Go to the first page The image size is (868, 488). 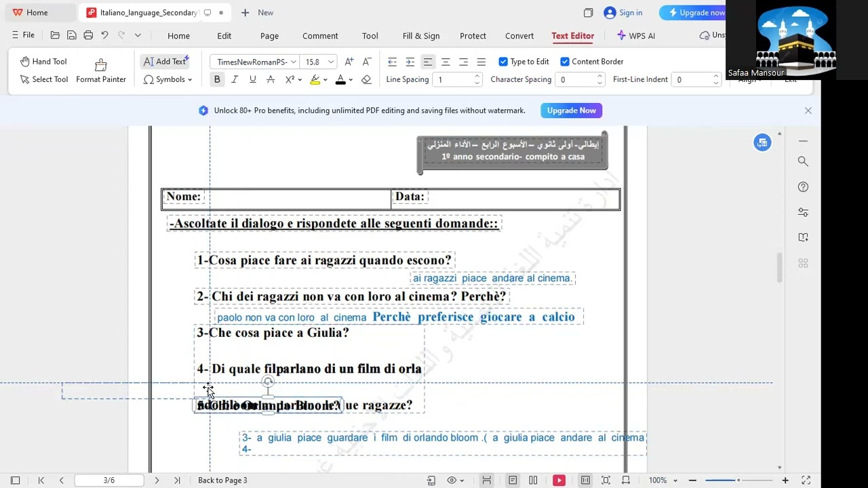[x=41, y=480]
